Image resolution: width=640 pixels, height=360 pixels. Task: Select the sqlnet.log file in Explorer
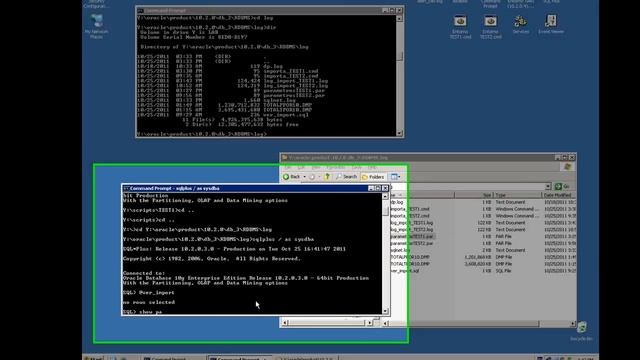(400, 250)
